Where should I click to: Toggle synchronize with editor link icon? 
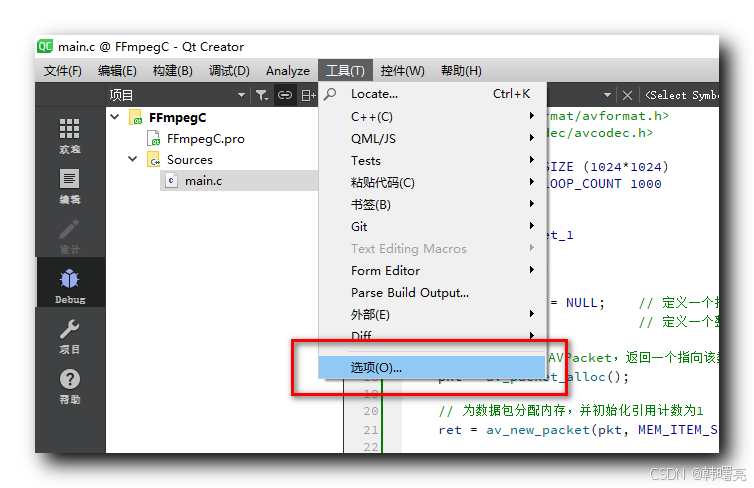285,95
